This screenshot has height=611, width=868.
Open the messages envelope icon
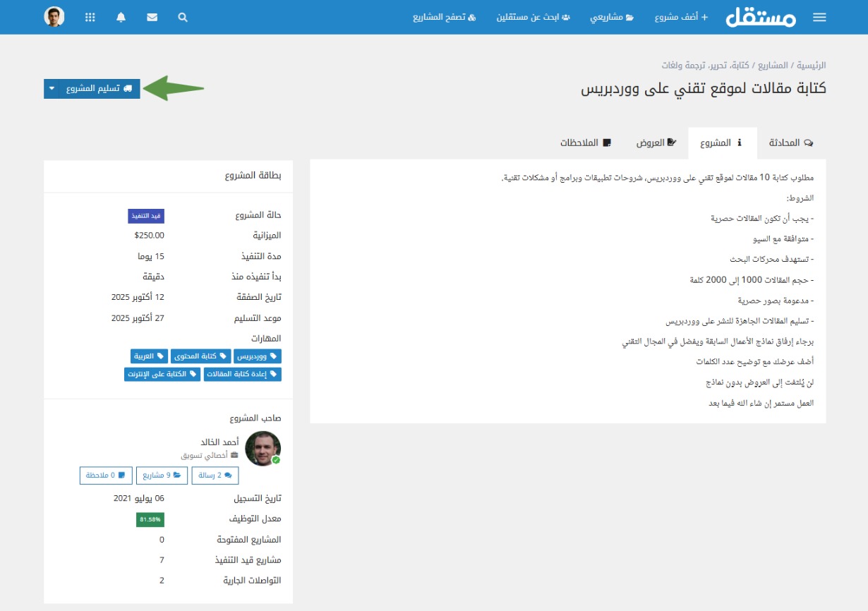152,18
